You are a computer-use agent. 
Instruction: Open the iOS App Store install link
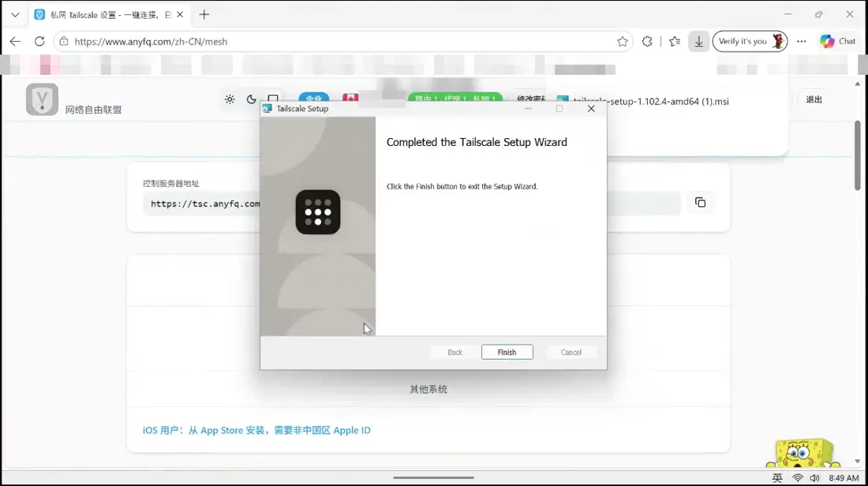pos(257,430)
